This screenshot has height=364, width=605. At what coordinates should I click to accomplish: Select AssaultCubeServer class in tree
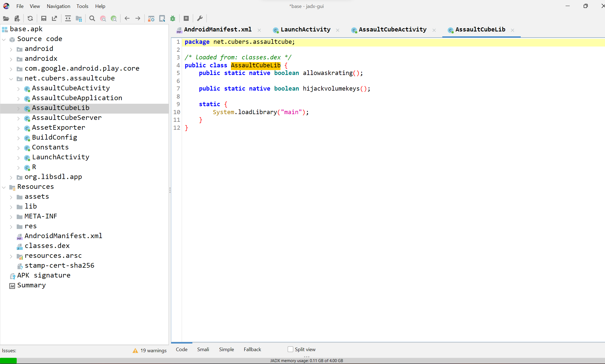pos(67,118)
